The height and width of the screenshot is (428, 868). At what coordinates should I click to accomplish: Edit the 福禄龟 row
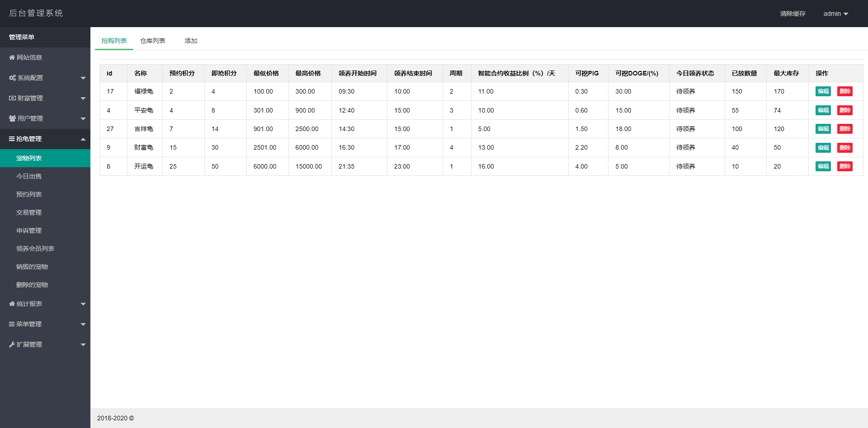[x=823, y=91]
